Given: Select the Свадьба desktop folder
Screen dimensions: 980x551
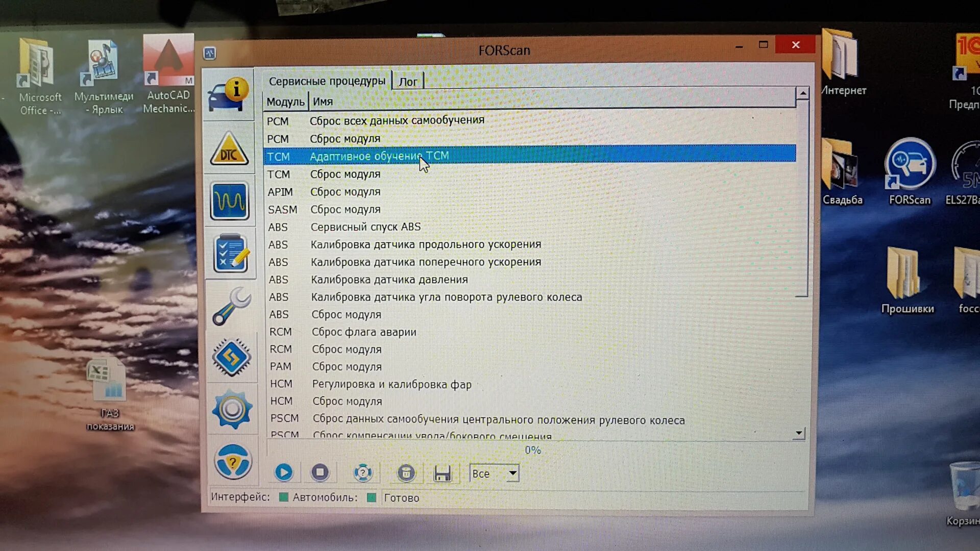Looking at the screenshot, I should tap(842, 172).
